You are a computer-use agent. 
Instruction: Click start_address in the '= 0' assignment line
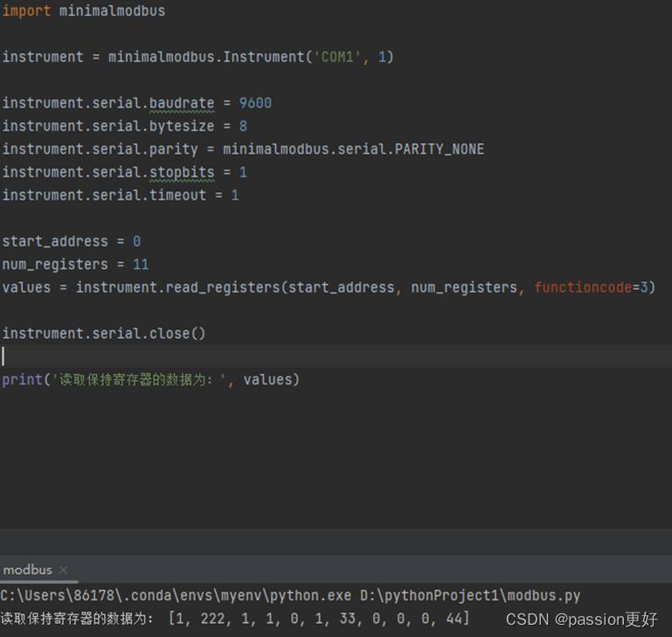click(55, 241)
